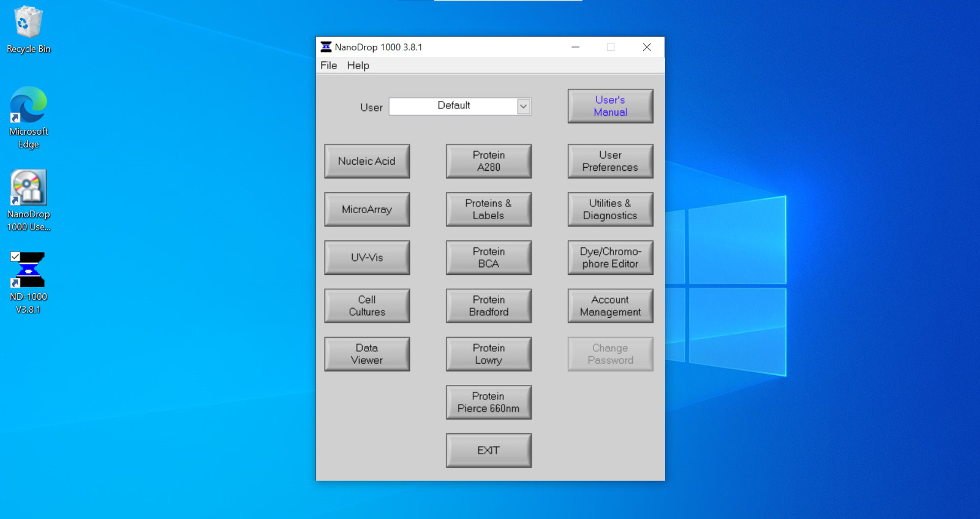Screen dimensions: 980x519
Task: Open Utilities & Diagnostics
Action: coord(611,209)
